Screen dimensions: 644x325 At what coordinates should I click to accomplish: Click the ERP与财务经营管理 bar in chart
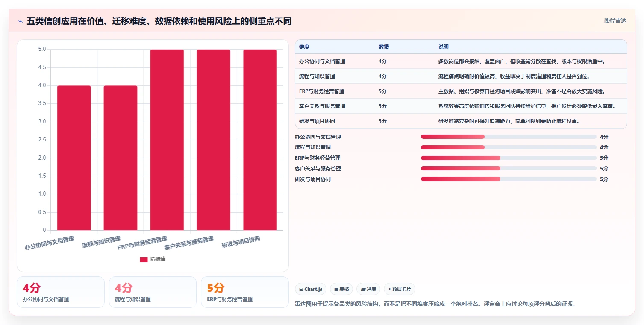click(x=167, y=140)
